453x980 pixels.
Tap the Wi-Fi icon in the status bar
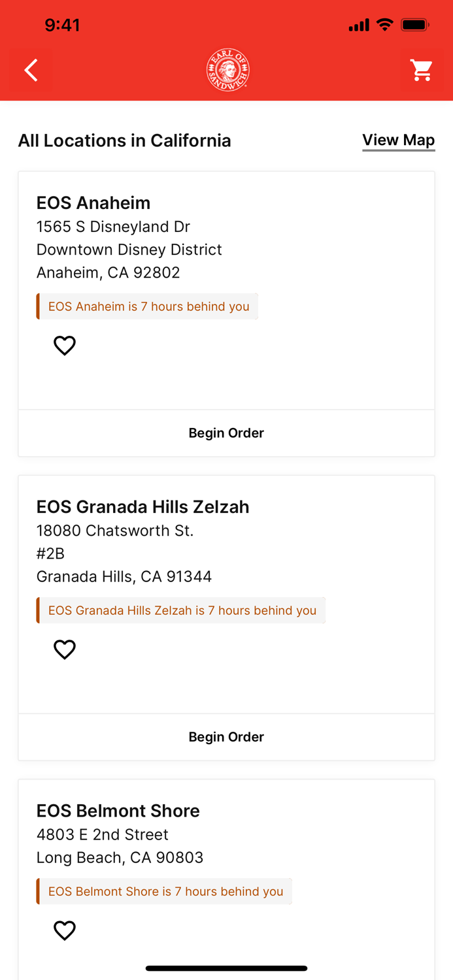pyautogui.click(x=384, y=25)
